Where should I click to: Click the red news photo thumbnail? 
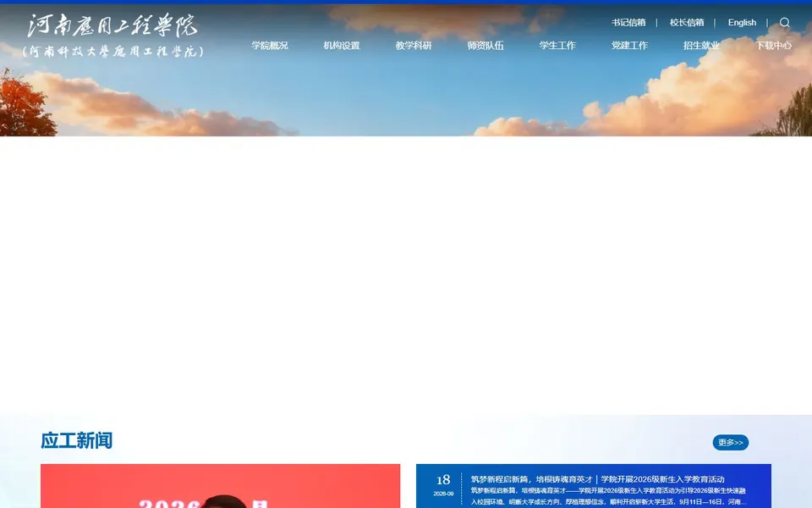coord(220,486)
